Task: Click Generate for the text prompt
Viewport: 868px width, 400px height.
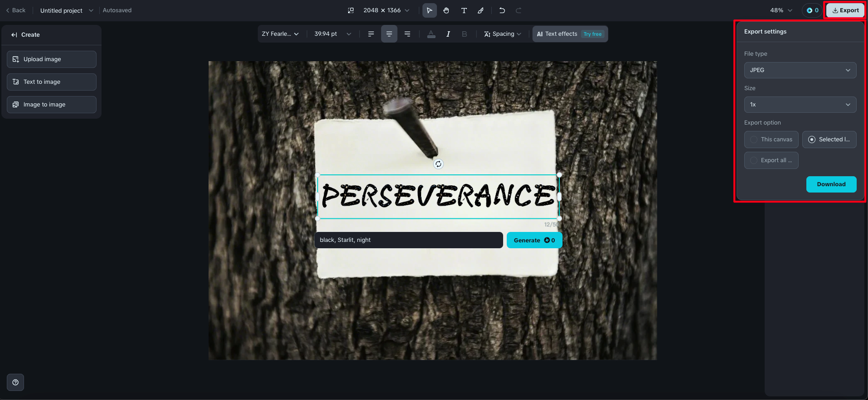Action: click(534, 240)
